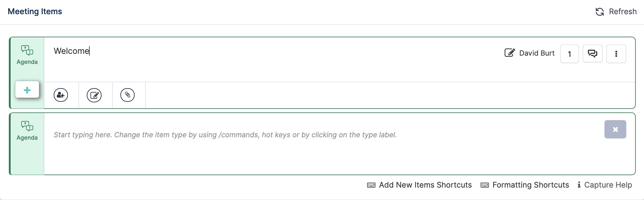Click the circled edit notes pencil icon
Screen dimensions: 644x200
(94, 95)
